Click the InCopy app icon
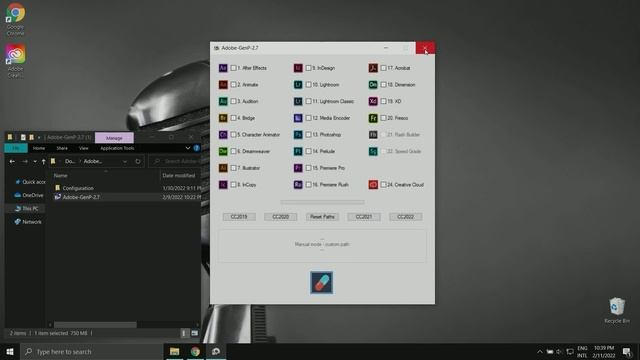This screenshot has width=640, height=360. click(223, 185)
